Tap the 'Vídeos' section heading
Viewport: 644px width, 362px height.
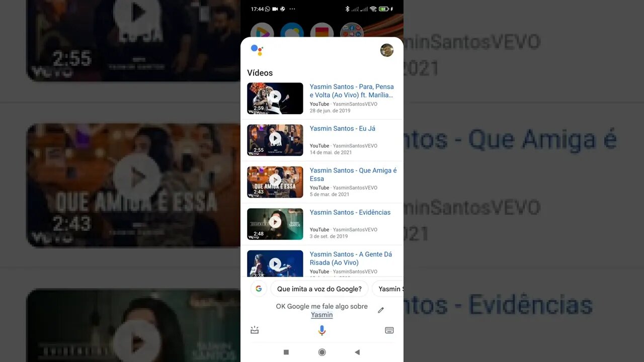point(260,73)
